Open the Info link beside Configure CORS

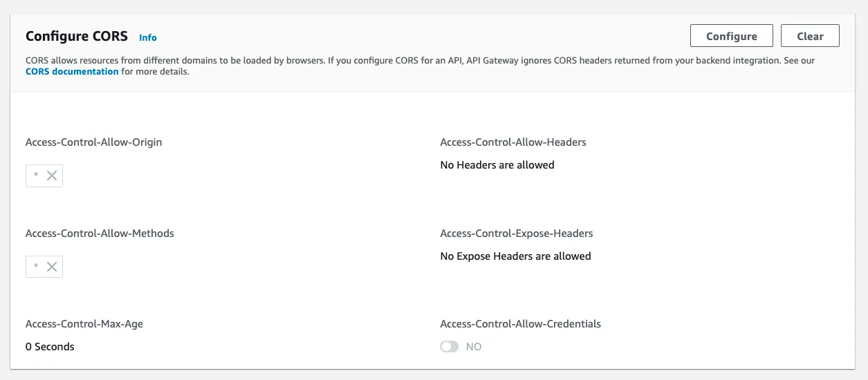point(148,37)
